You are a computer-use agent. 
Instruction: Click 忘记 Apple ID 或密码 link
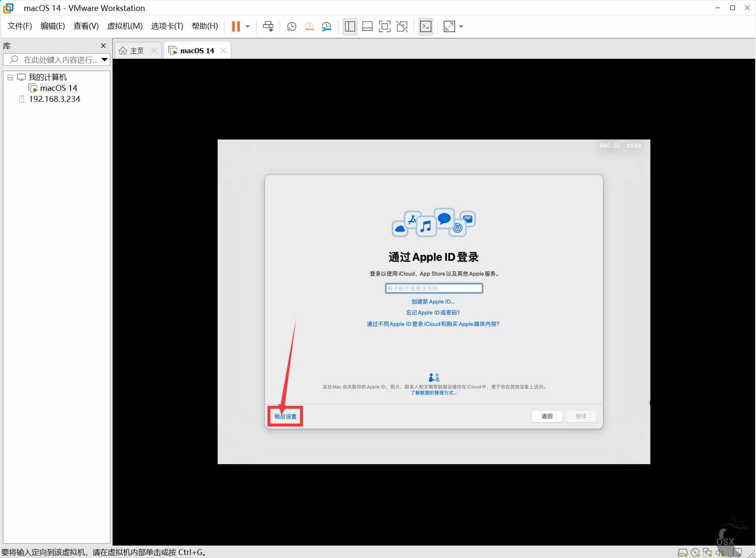pyautogui.click(x=433, y=312)
